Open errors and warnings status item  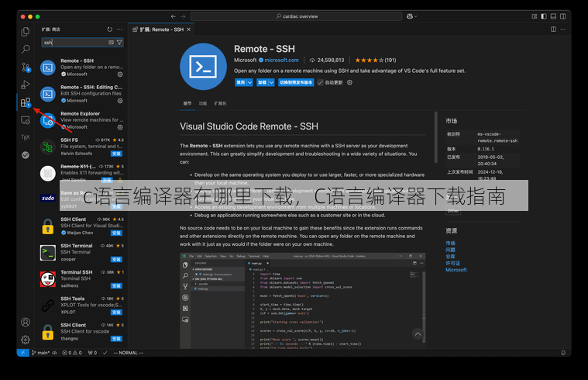(72, 353)
